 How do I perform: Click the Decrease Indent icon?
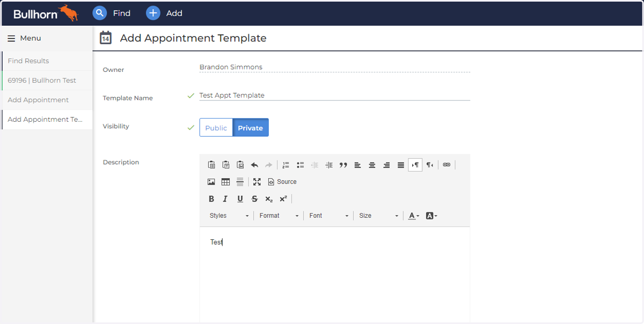[315, 165]
